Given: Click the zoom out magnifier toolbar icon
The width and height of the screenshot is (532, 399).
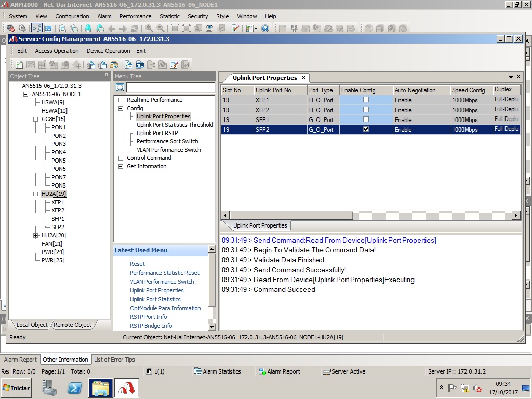Looking at the screenshot, I should (161, 29).
